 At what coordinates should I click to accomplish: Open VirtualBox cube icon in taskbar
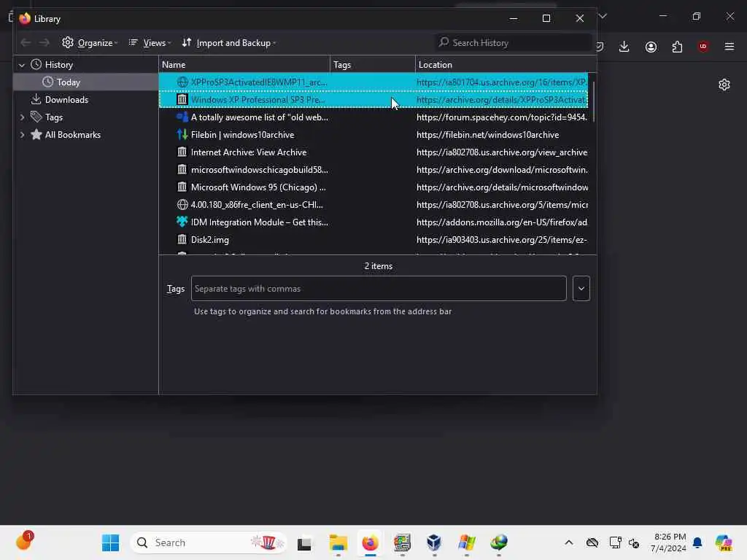pyautogui.click(x=434, y=542)
